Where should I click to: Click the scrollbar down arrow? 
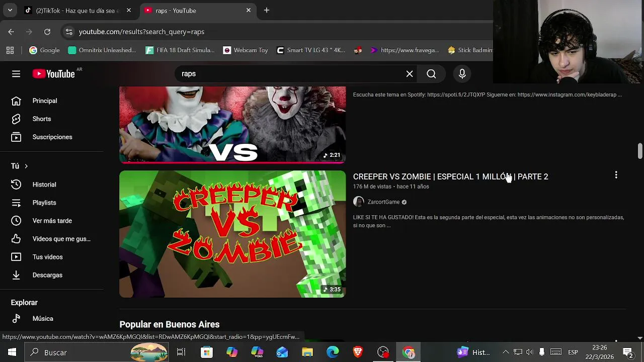640,338
